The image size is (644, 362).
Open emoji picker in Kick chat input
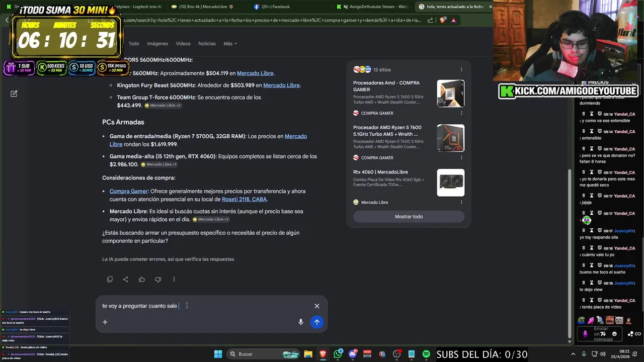click(x=614, y=334)
